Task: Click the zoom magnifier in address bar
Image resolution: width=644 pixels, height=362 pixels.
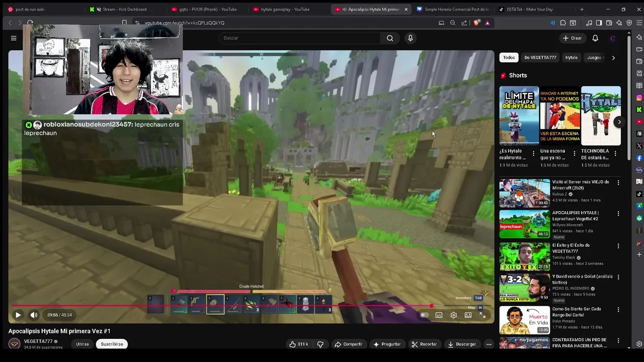Action: [453, 23]
